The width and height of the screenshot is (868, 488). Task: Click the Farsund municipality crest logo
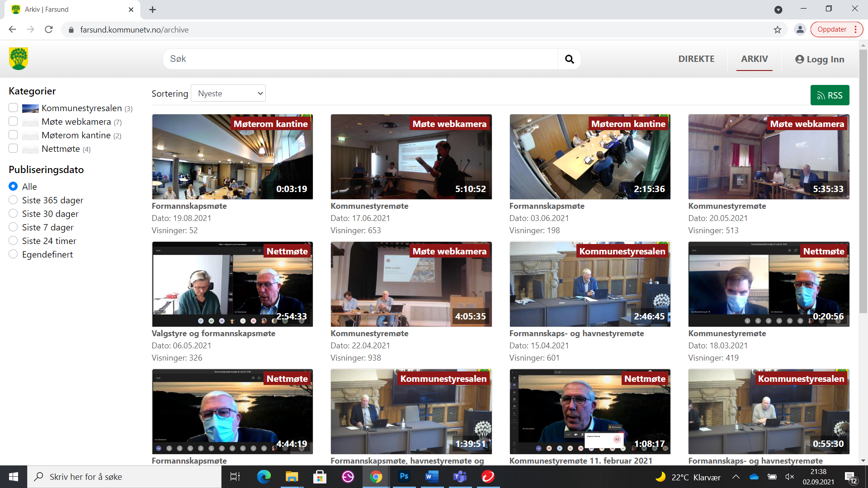(19, 59)
